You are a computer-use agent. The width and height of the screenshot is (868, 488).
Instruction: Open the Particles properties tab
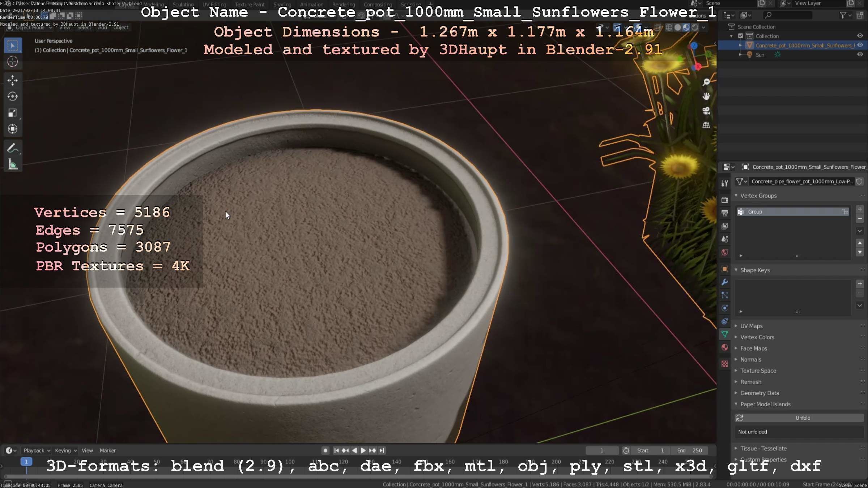click(x=724, y=295)
